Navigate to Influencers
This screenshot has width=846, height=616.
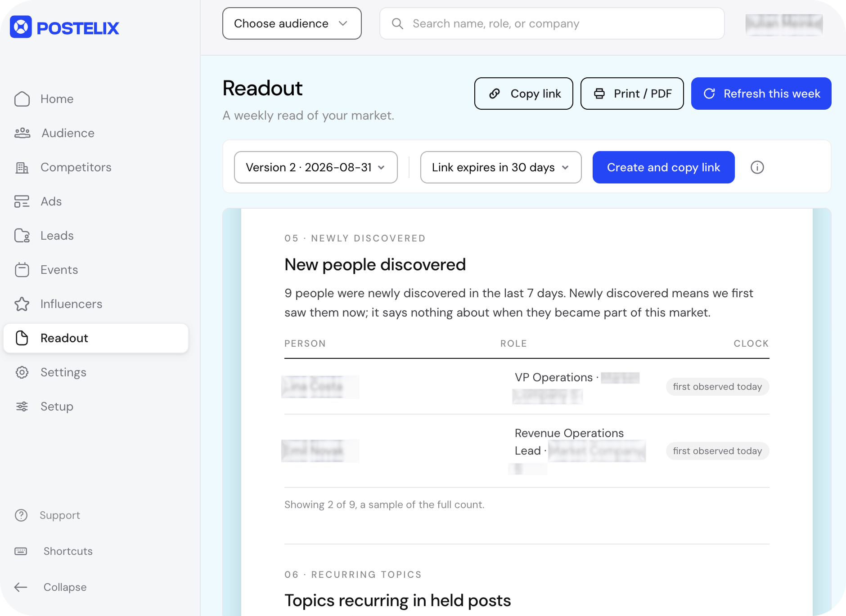point(72,304)
